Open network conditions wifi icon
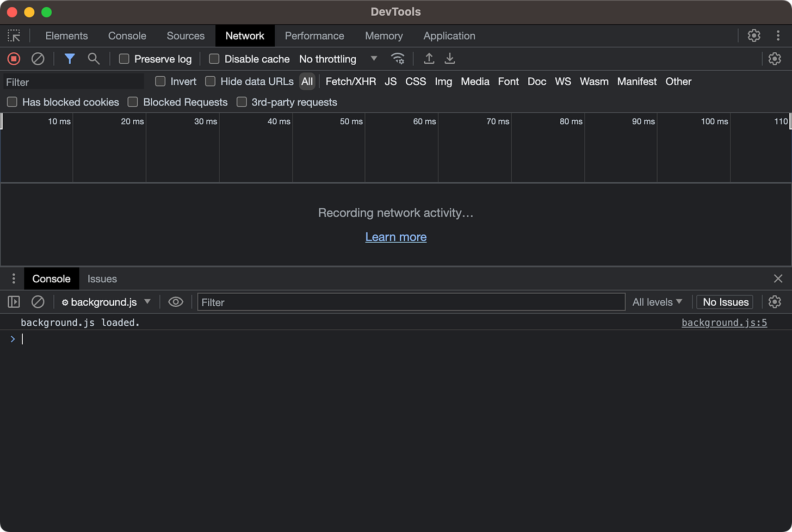This screenshot has width=792, height=532. (398, 59)
